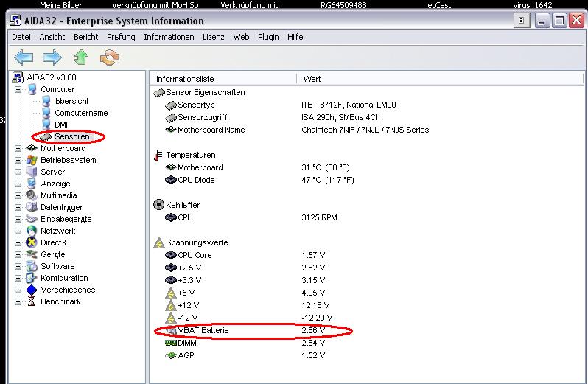Click the back arrow toolbar icon

(24, 57)
